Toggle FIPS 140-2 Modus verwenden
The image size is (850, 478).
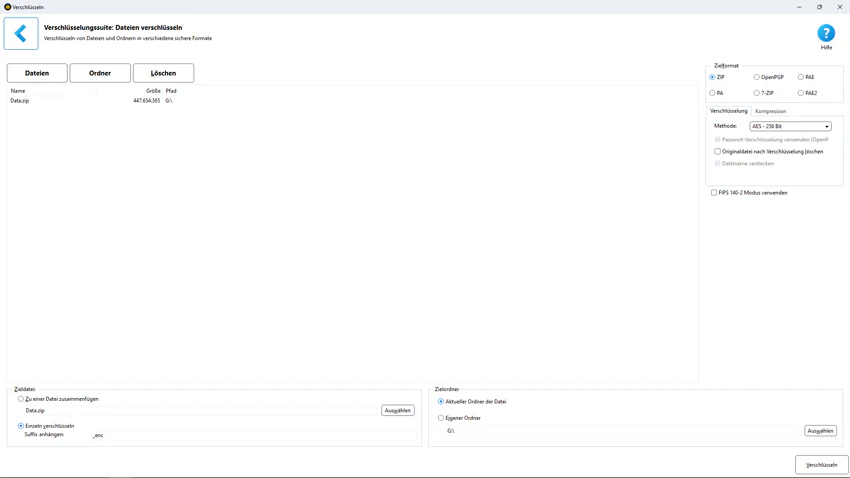click(713, 192)
